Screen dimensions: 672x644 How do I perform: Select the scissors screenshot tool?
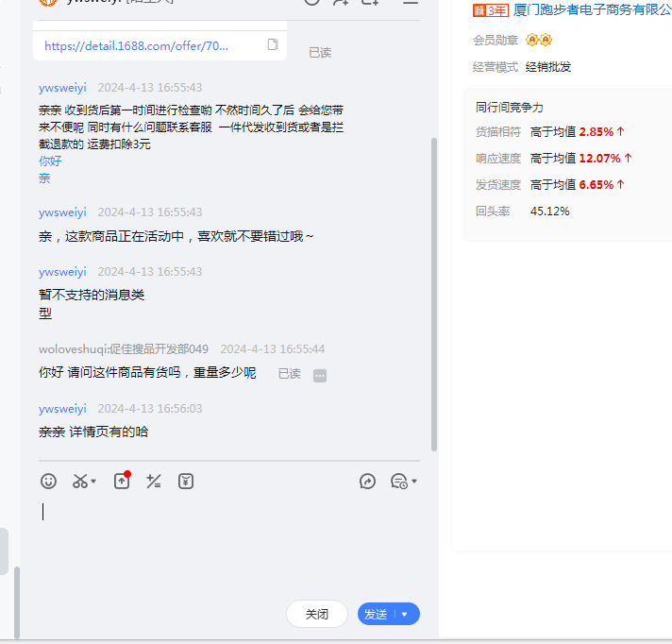80,482
